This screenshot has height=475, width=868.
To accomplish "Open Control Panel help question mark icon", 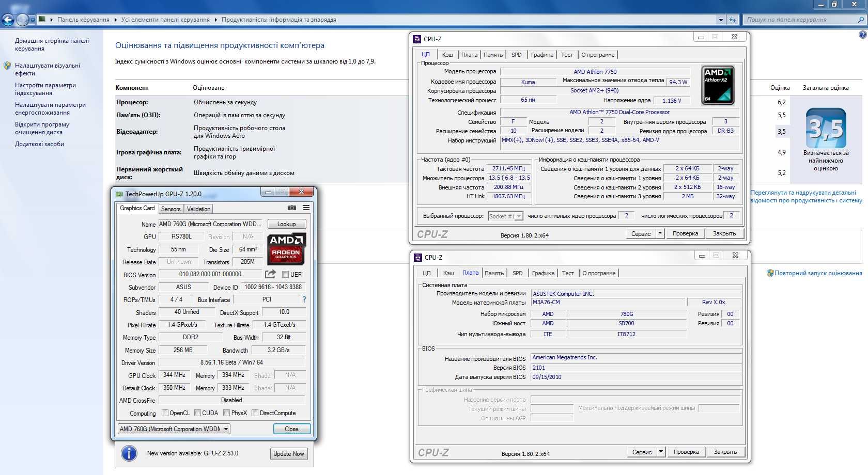I will (x=862, y=35).
